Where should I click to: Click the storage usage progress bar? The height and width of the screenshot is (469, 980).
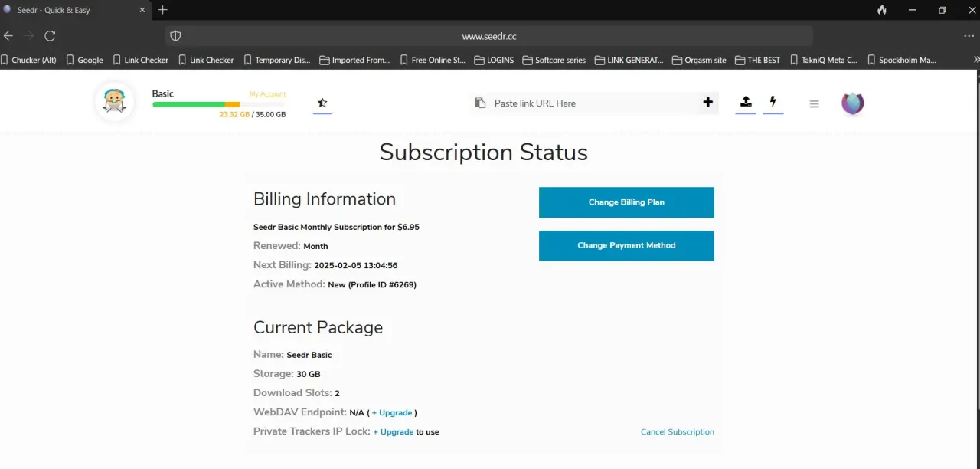[219, 104]
